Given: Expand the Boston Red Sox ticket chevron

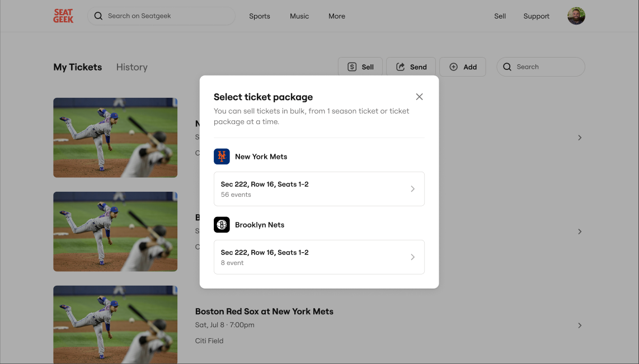Looking at the screenshot, I should pyautogui.click(x=580, y=325).
